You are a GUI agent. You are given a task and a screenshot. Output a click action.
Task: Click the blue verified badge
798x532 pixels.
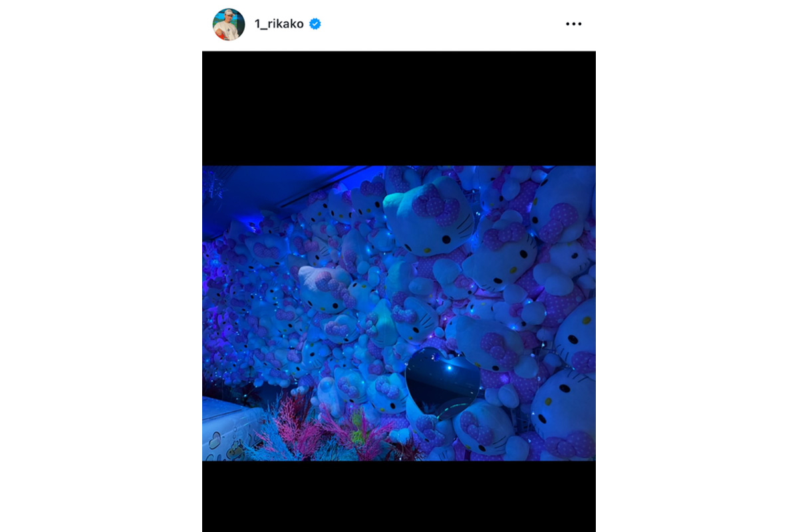pyautogui.click(x=315, y=24)
